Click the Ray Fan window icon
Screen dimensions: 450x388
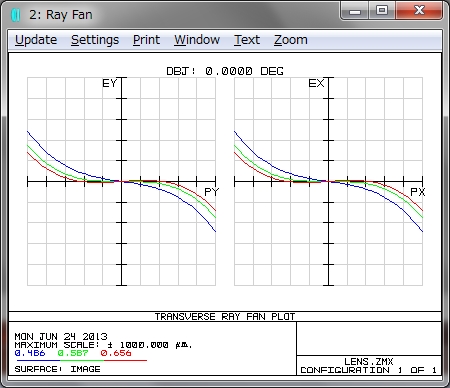(x=16, y=15)
